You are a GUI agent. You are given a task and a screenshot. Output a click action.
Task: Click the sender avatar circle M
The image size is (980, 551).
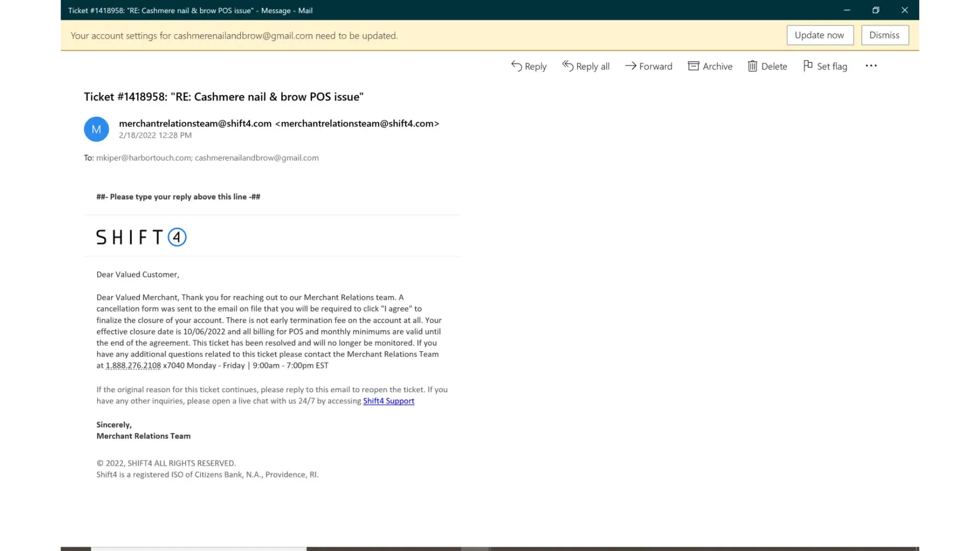96,129
